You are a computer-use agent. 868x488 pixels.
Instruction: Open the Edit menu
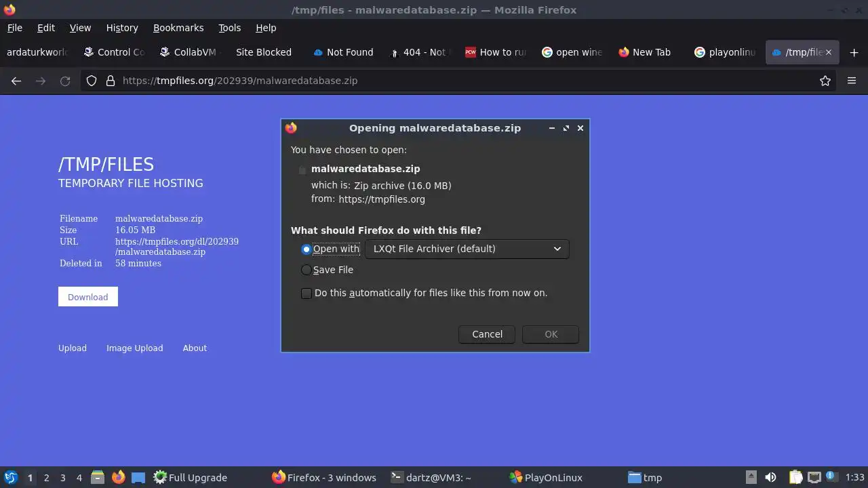[46, 28]
